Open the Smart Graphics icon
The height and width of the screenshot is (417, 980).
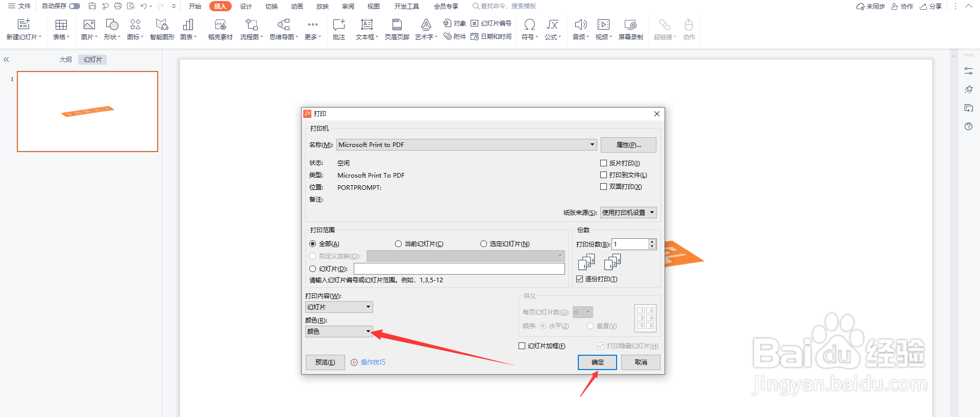coord(162,24)
